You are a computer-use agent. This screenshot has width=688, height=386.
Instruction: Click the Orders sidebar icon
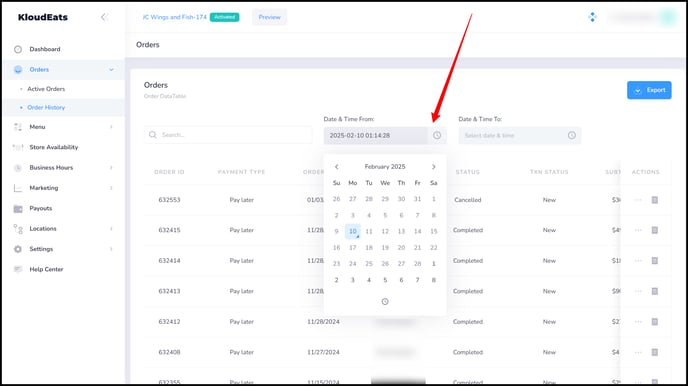click(x=18, y=70)
